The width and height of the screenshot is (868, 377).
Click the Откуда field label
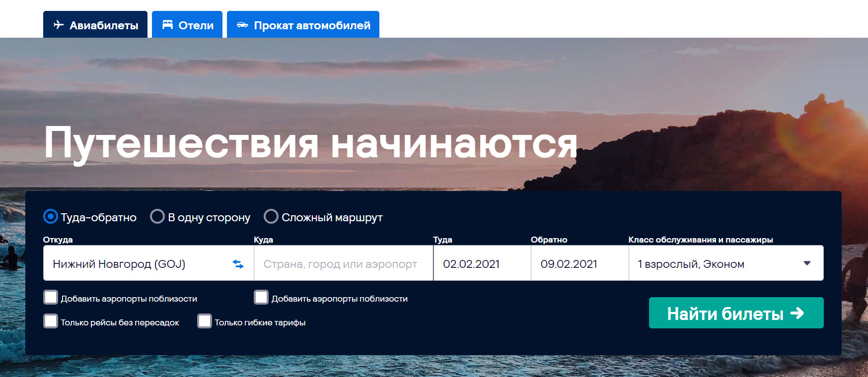58,240
